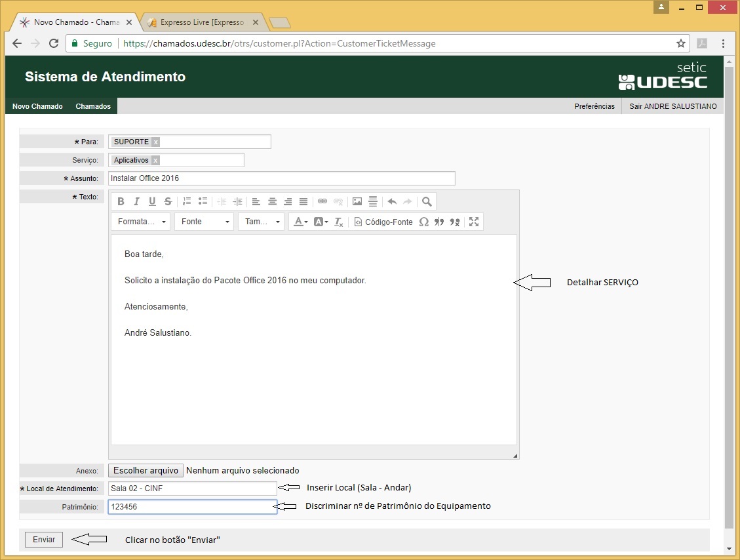740x560 pixels.
Task: Open the find (magnifier) tool in the editor
Action: tap(427, 201)
